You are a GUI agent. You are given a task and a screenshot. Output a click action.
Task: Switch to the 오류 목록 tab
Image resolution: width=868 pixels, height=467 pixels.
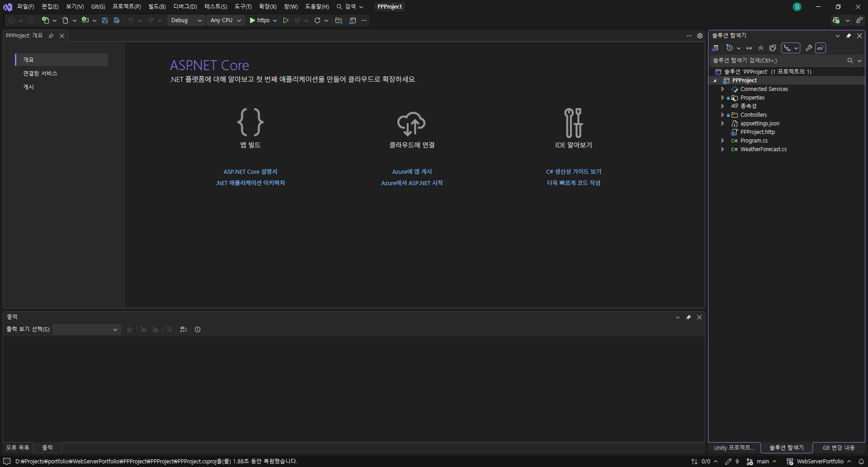18,448
